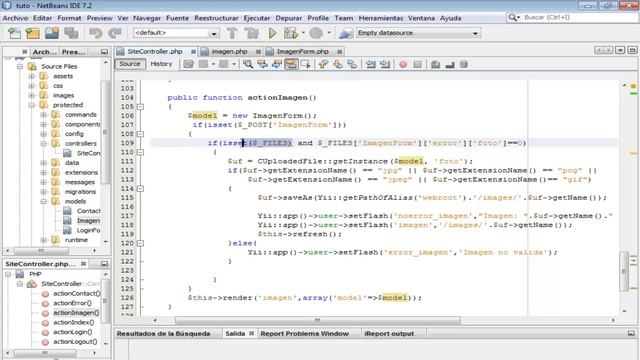Open the Archivo menu
Viewport: 640px width, 360px height.
coord(16,18)
